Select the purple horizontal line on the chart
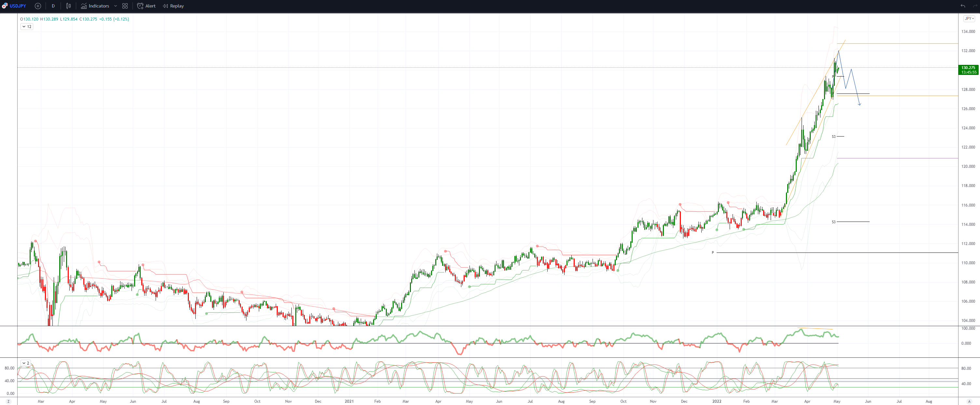This screenshot has height=405, width=980. pos(897,158)
